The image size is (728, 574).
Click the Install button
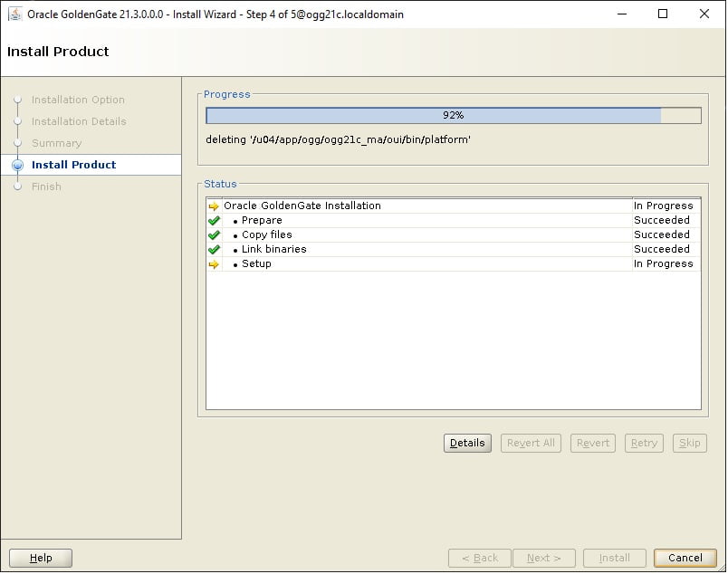tap(615, 558)
